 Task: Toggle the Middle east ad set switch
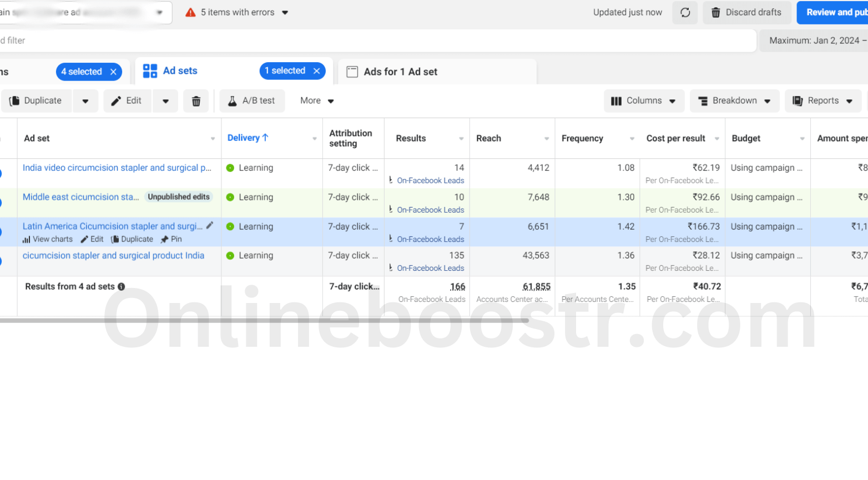pos(1,203)
